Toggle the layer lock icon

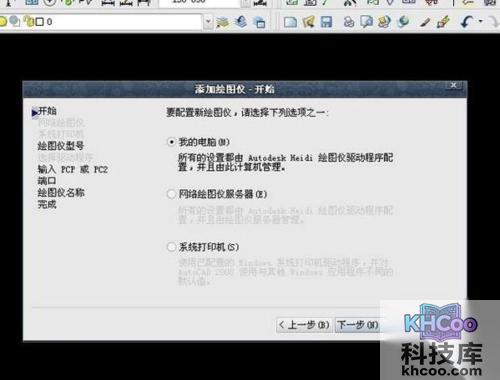29,22
